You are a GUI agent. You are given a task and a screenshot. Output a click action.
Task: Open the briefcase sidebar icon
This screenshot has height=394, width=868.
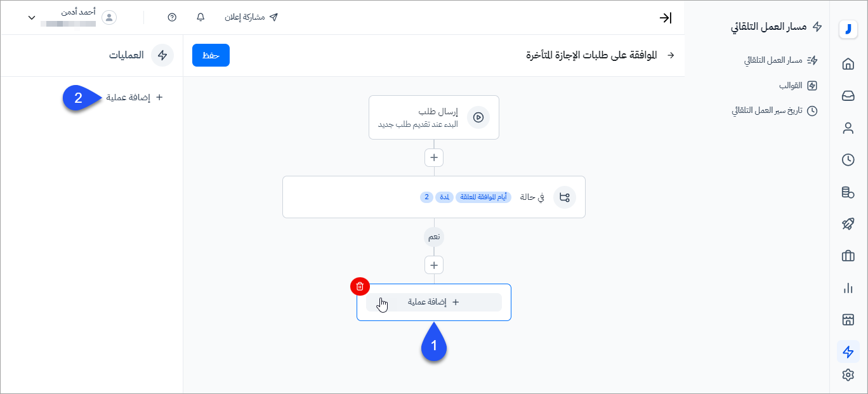[848, 256]
